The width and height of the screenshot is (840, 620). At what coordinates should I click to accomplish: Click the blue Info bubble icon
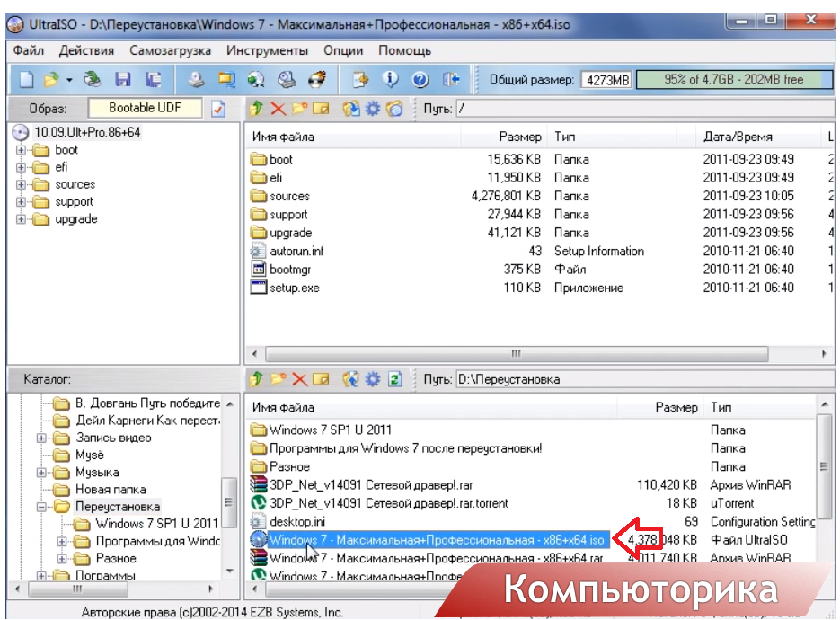391,79
